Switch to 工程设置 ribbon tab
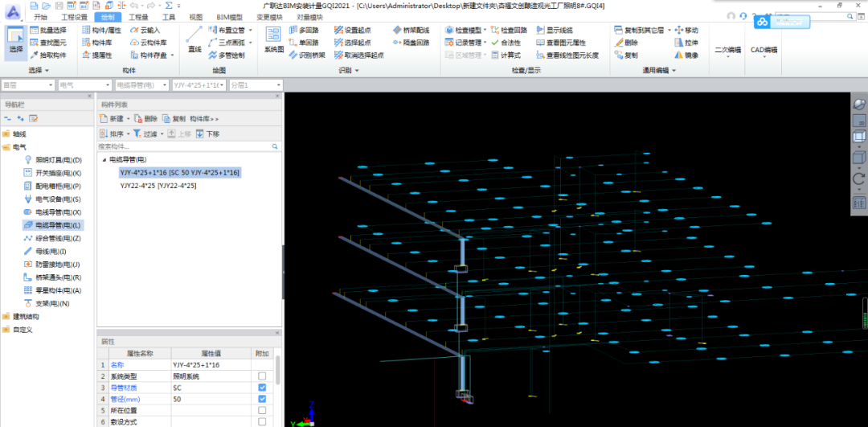Image resolution: width=868 pixels, height=427 pixels. tap(74, 17)
